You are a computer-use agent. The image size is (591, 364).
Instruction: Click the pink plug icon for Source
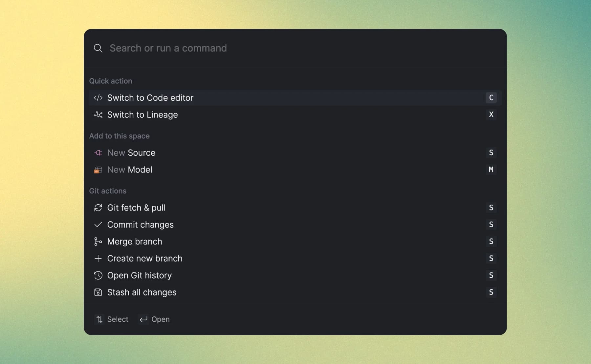click(98, 153)
